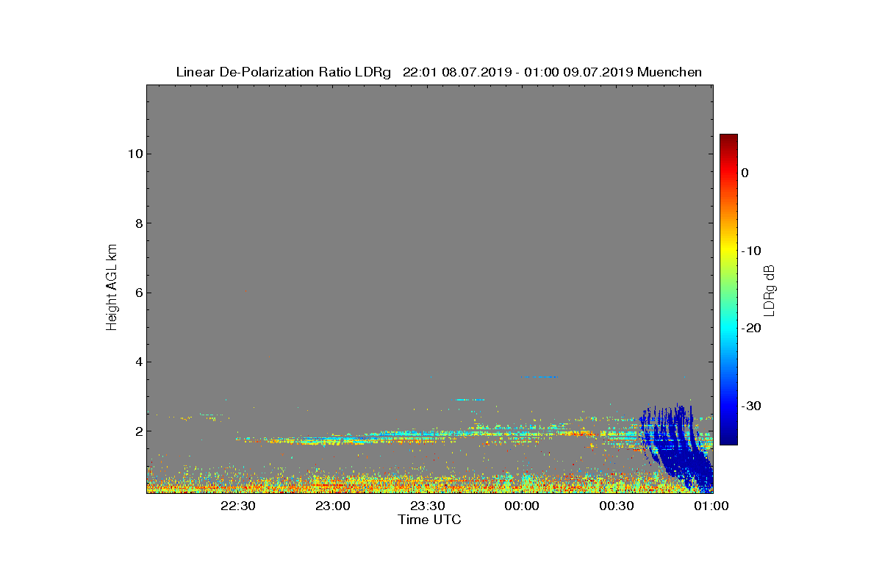Screen dimensions: 882x588
Task: Click the 'LDRg dB' colorbar title
Action: click(x=770, y=290)
